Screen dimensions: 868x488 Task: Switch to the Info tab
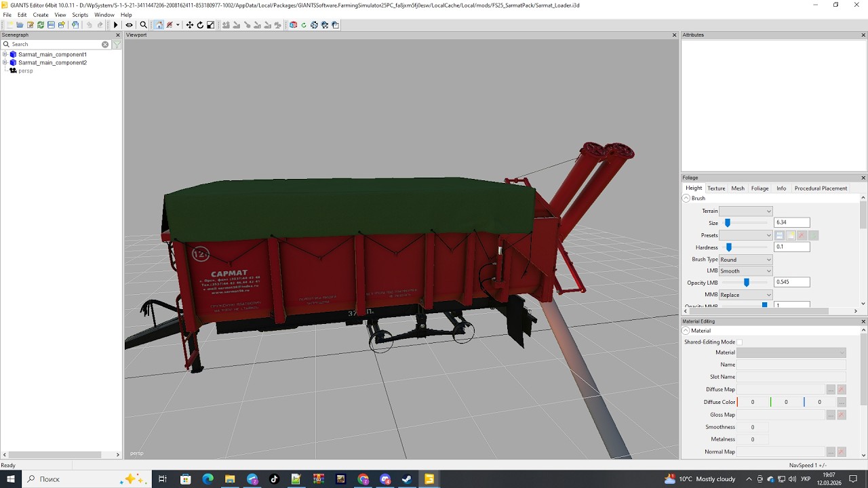point(781,188)
